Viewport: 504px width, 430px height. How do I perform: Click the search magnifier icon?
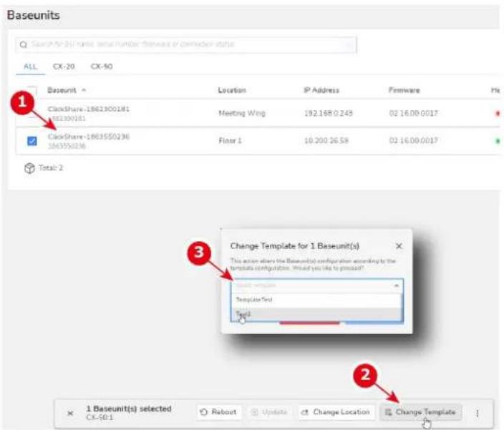click(x=24, y=44)
